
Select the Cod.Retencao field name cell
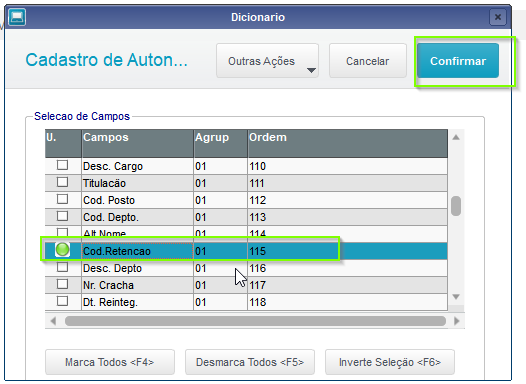138,251
